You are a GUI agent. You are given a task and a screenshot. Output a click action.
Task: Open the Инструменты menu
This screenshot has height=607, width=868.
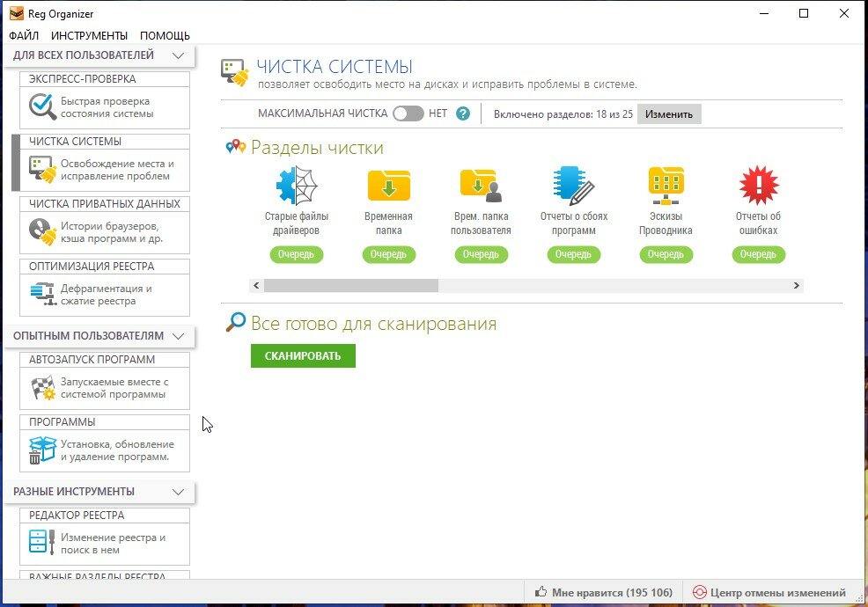pyautogui.click(x=89, y=35)
